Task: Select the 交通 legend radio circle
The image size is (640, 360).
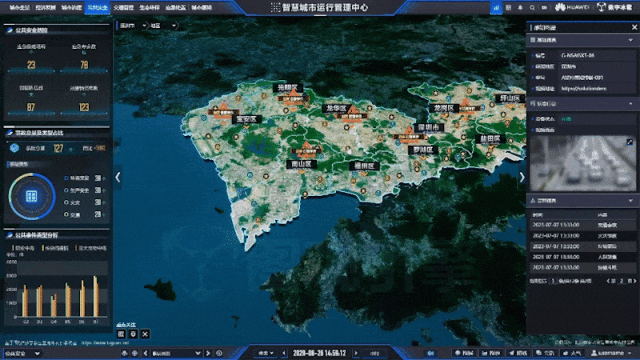Action: (x=66, y=214)
